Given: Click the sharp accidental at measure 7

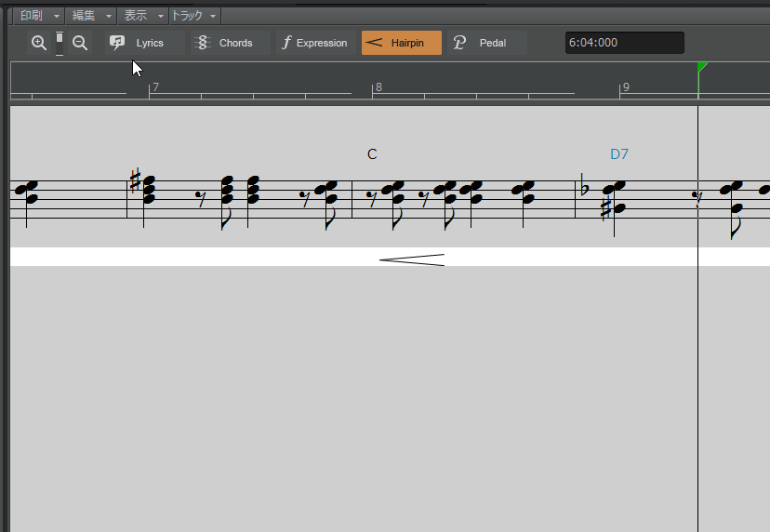Looking at the screenshot, I should pyautogui.click(x=135, y=180).
